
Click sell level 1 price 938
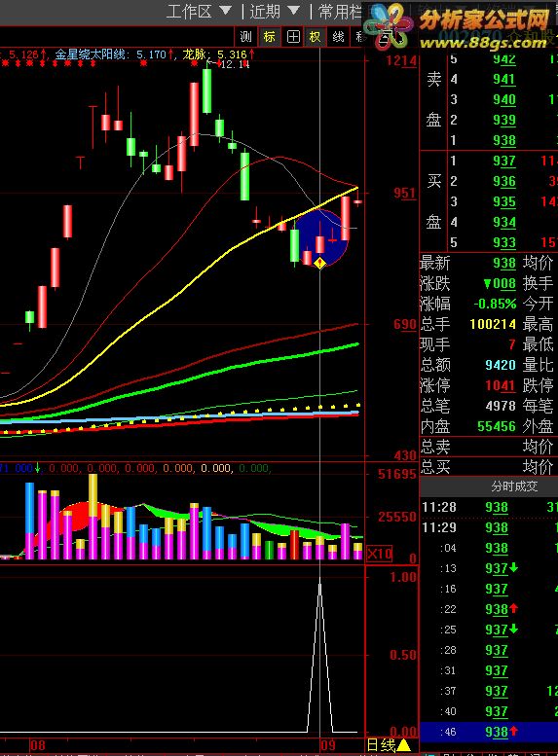503,140
